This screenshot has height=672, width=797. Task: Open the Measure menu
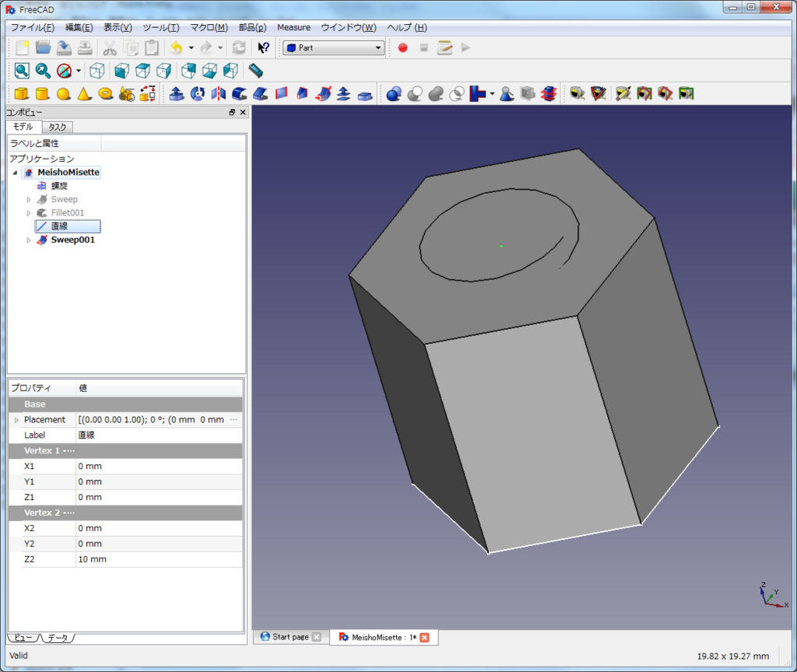(293, 27)
